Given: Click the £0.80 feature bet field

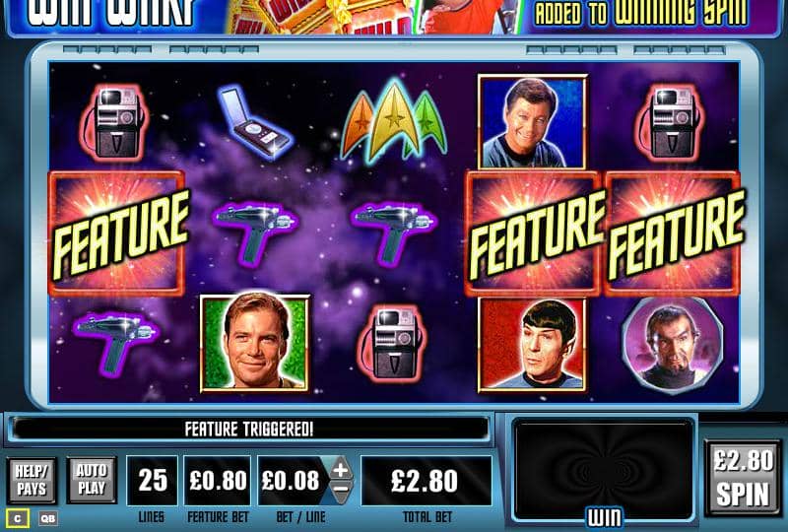Looking at the screenshot, I should 218,481.
